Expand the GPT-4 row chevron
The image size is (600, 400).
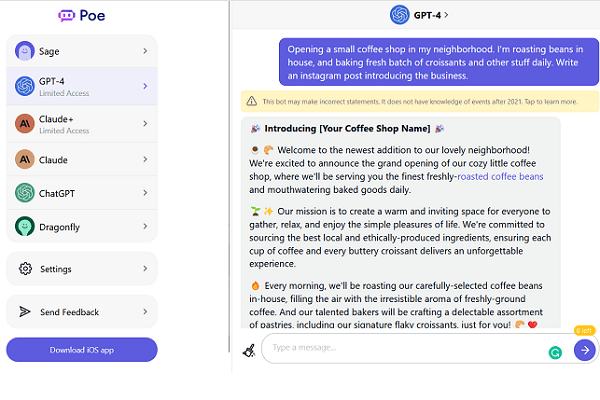(x=145, y=86)
